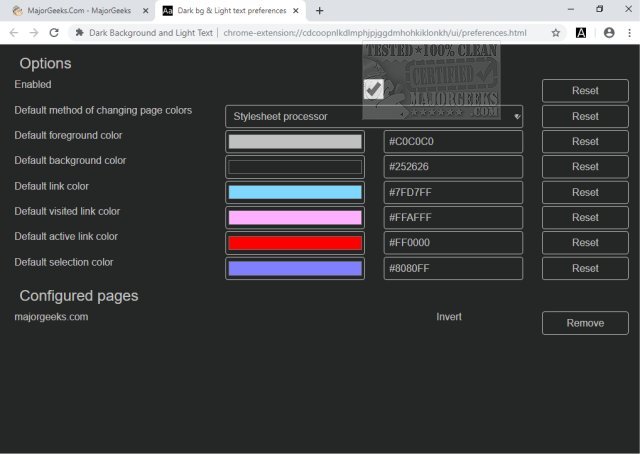Open the purple selection color swatch
640x454 pixels.
[x=295, y=268]
